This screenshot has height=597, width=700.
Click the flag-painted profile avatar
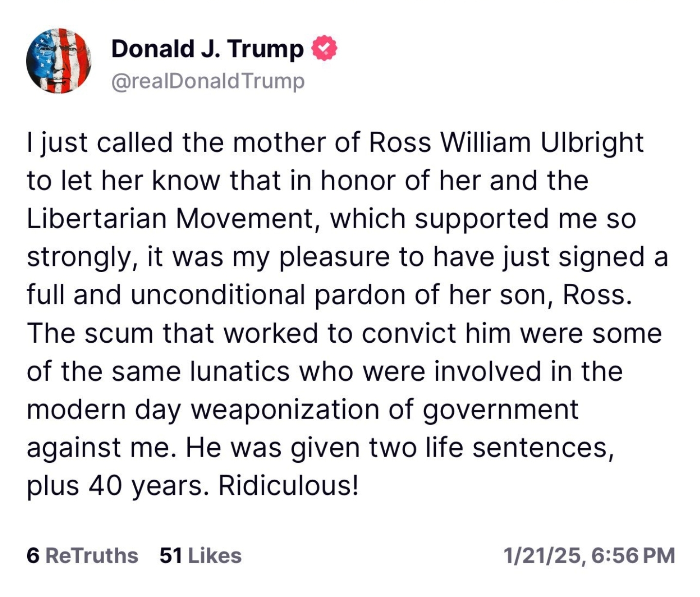(x=59, y=61)
